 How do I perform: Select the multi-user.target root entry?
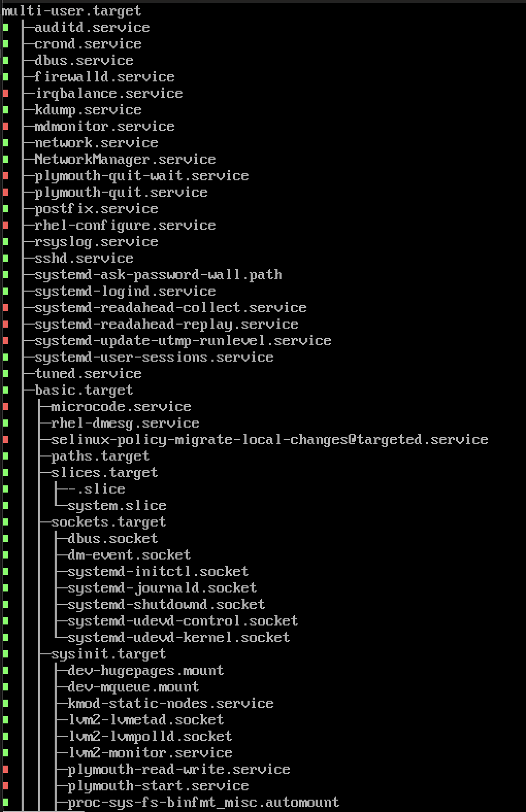tap(72, 11)
